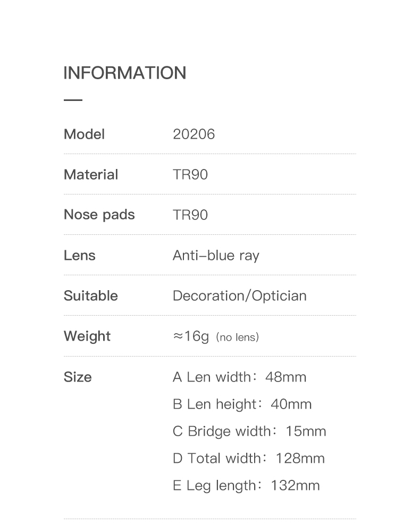Click the C Bridge width 15mm line
Viewport: 420px width, 525px height.
click(249, 431)
